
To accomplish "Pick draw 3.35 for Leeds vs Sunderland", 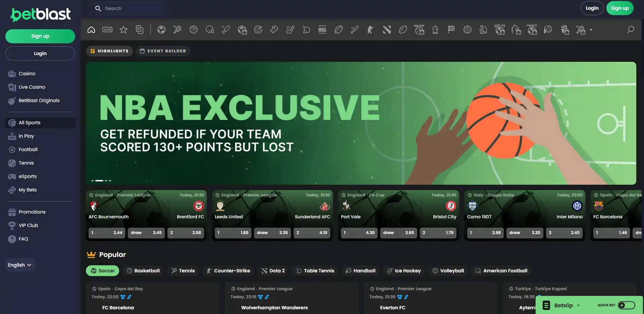I will click(273, 233).
